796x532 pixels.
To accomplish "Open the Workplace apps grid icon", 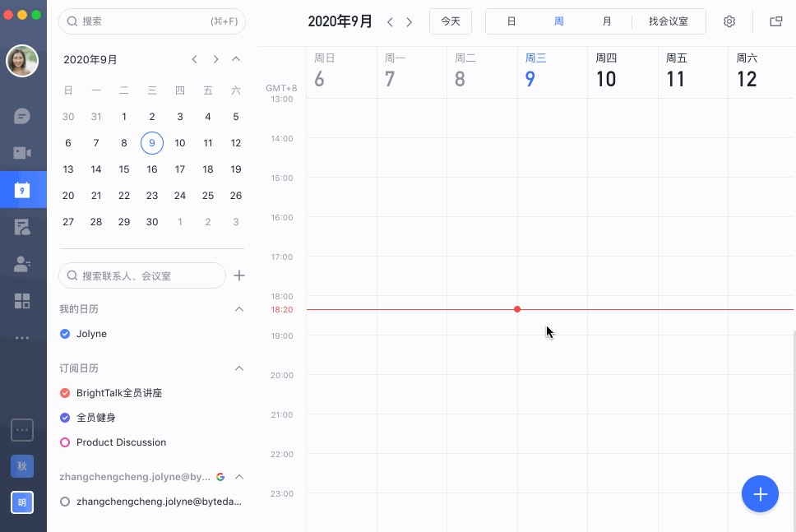I will click(22, 301).
